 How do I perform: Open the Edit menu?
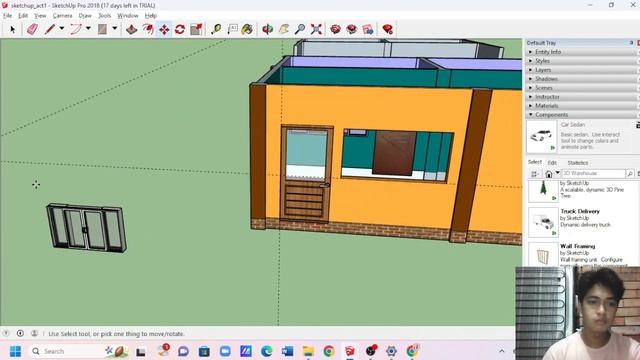tap(23, 16)
